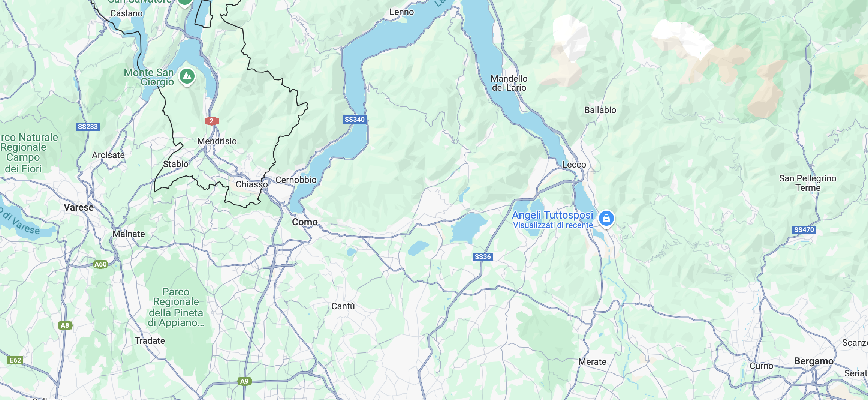Click the SS470 road shield

804,230
